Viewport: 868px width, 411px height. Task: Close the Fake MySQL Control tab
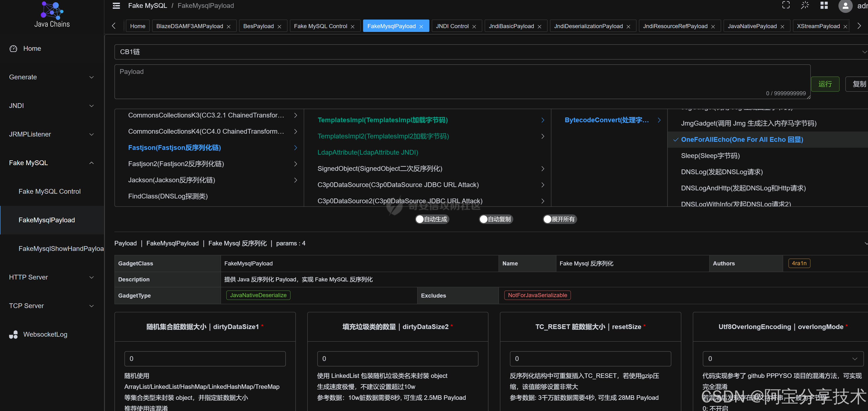(353, 27)
